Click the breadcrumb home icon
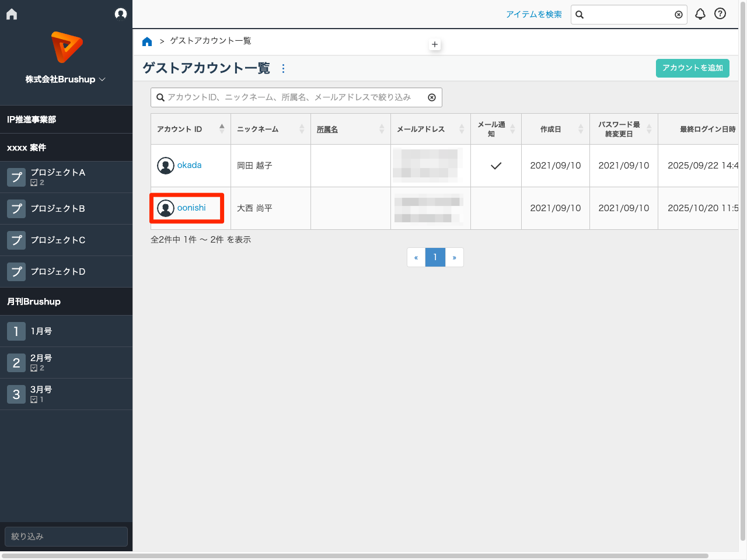Screen dimensions: 747x560 coord(147,41)
